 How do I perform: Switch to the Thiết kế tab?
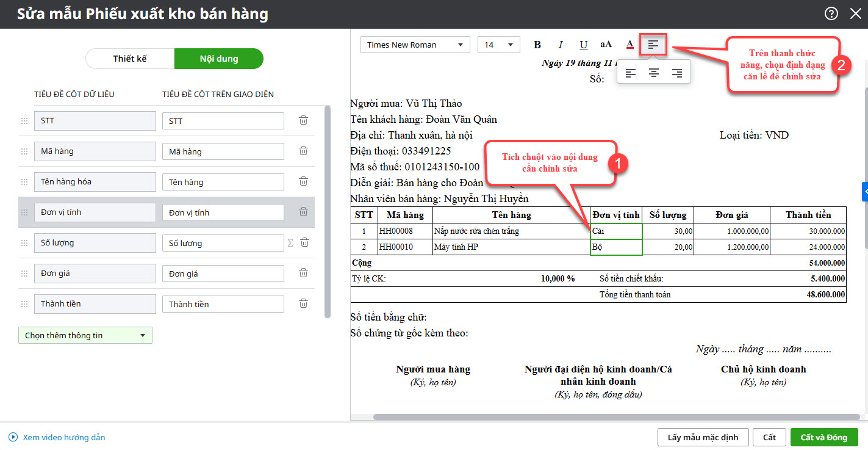[x=130, y=59]
